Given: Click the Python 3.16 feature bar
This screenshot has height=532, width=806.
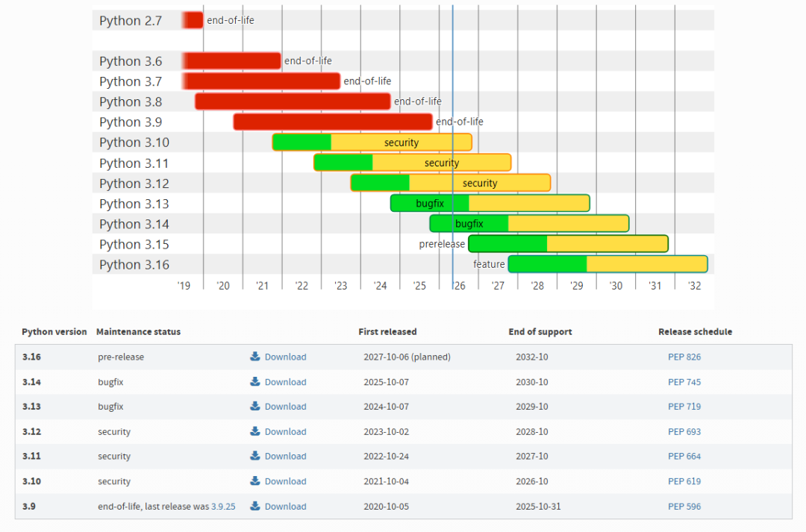Looking at the screenshot, I should click(608, 264).
